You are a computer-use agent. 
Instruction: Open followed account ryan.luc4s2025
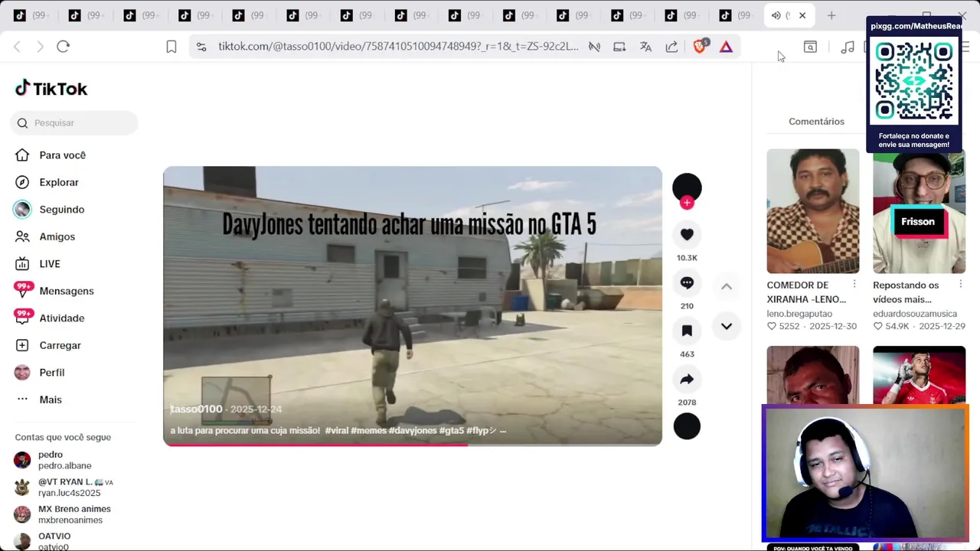pos(65,487)
